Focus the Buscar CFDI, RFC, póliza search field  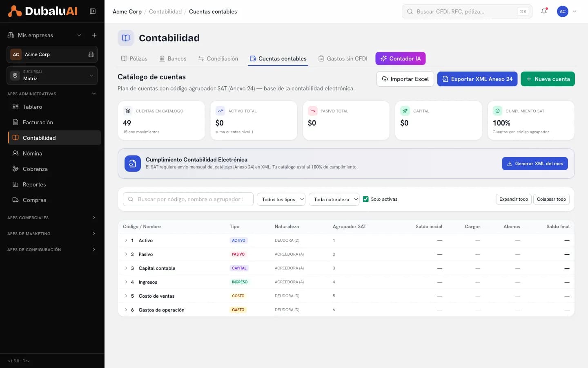(467, 11)
